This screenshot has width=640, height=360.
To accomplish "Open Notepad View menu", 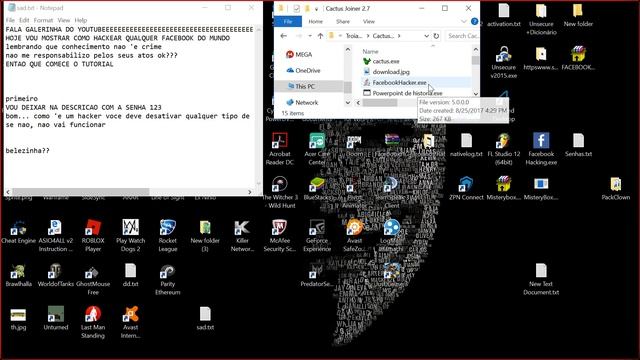I will click(64, 20).
